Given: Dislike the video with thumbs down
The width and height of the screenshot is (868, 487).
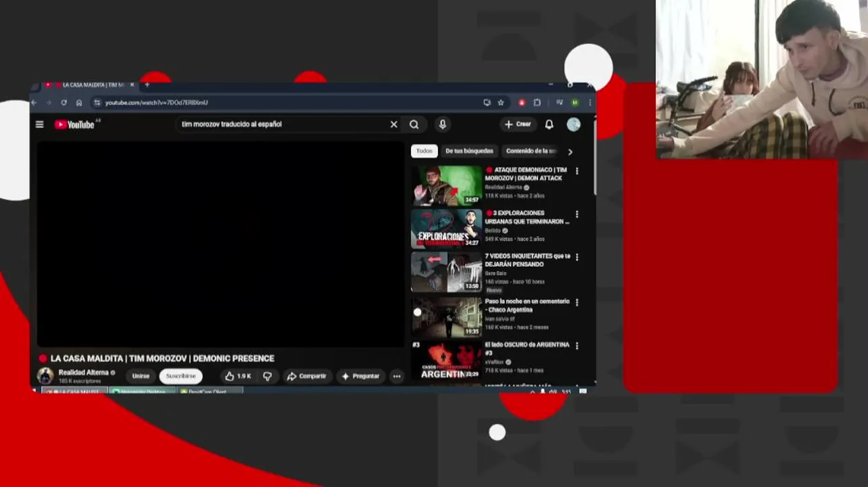Looking at the screenshot, I should (x=268, y=376).
